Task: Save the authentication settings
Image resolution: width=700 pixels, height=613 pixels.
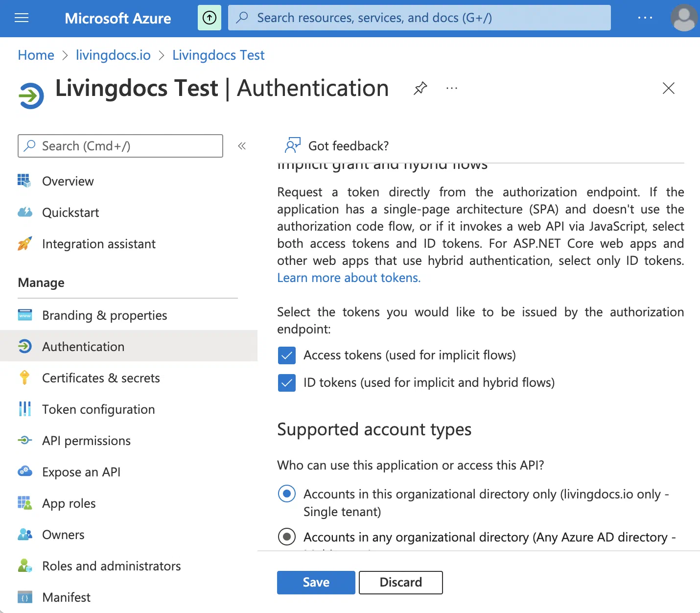Action: tap(316, 582)
